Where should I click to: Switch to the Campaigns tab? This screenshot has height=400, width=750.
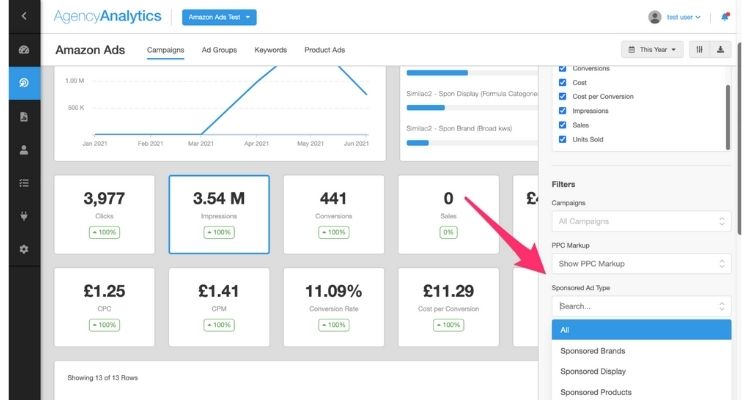click(165, 50)
